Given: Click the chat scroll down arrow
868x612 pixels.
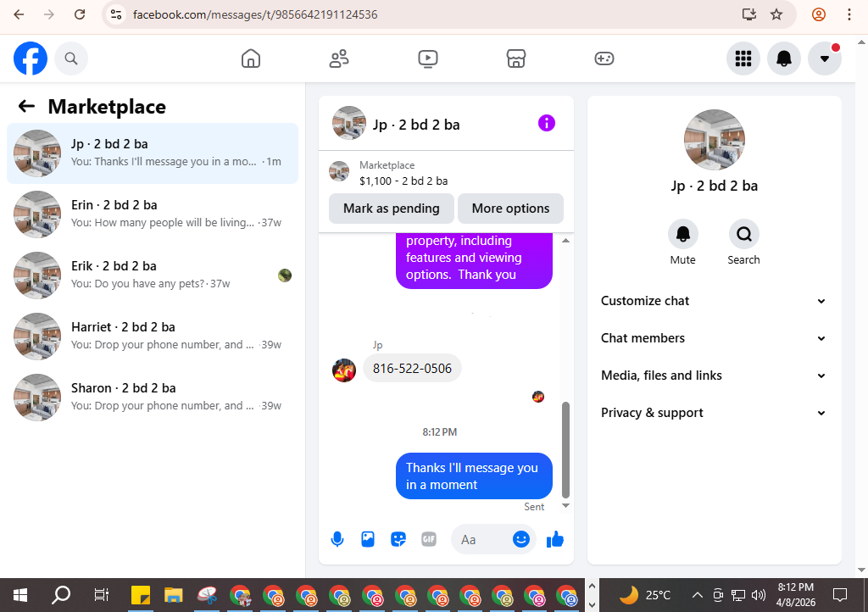Looking at the screenshot, I should pos(565,505).
